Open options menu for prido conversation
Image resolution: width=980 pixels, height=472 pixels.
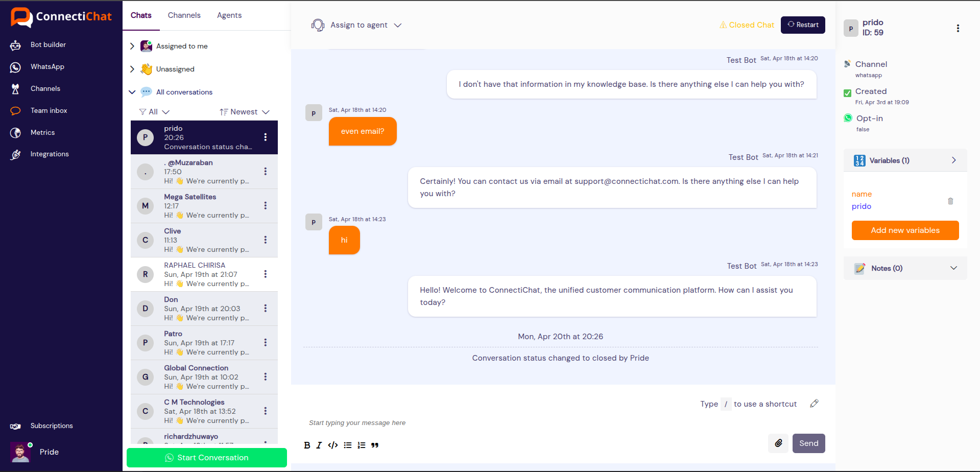(x=266, y=137)
